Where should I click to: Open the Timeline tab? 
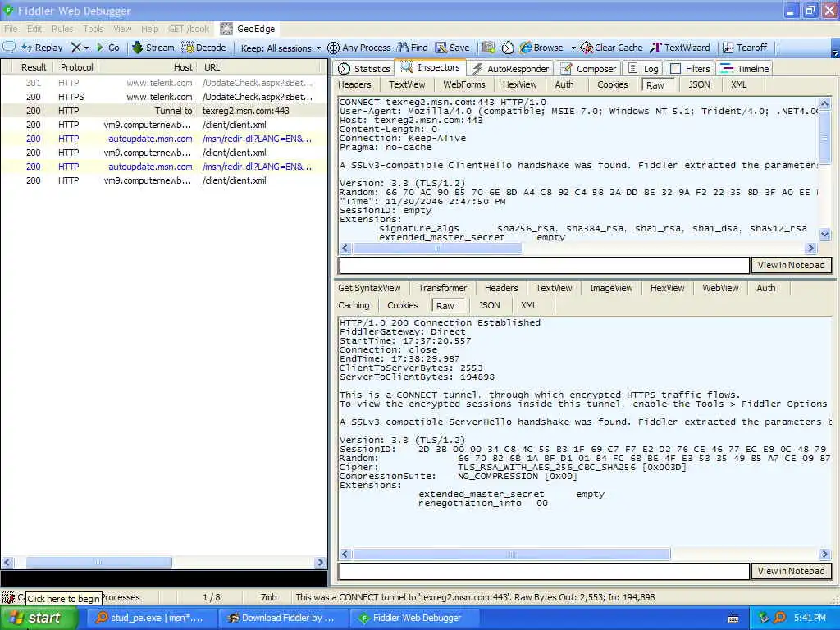tap(745, 69)
